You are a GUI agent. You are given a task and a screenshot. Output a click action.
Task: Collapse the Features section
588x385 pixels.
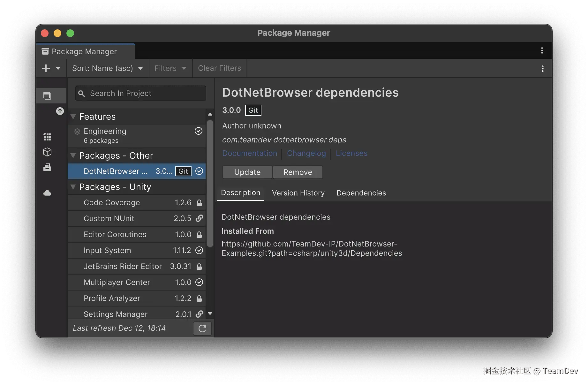click(x=73, y=117)
